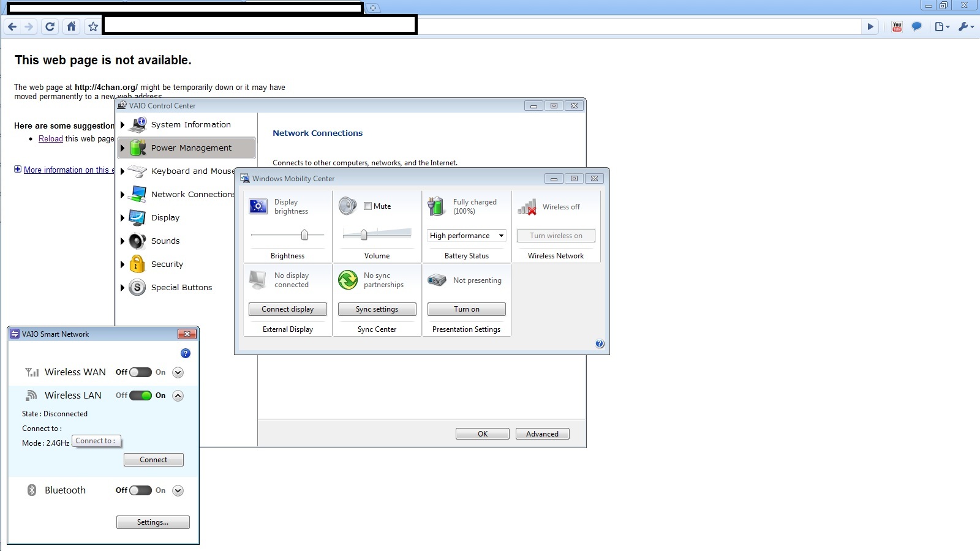The width and height of the screenshot is (980, 551).
Task: Click the Network Connections icon in VAIO Control Center
Action: [x=138, y=194]
